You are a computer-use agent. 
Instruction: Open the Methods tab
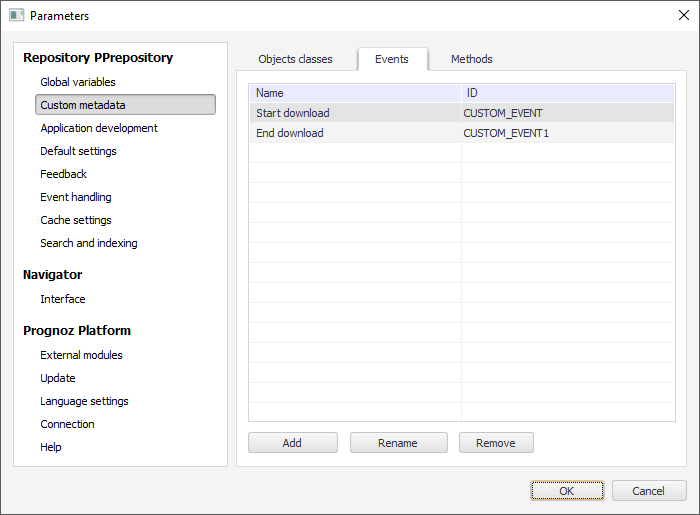point(471,59)
